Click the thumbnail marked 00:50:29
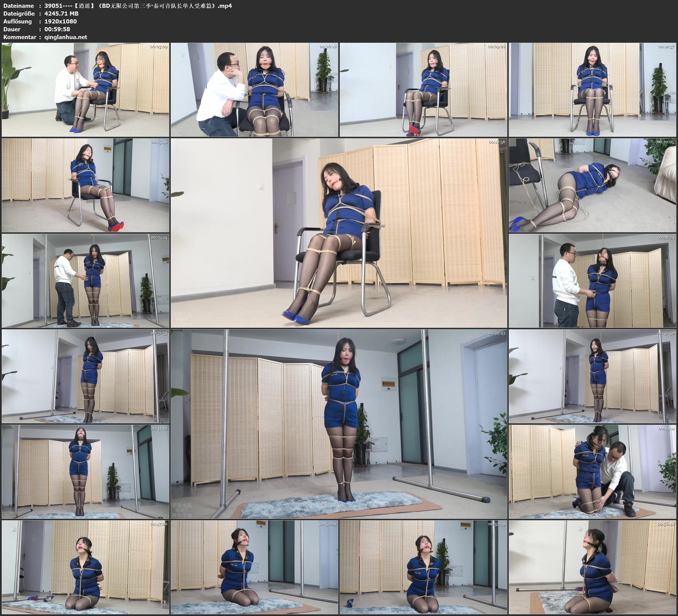This screenshot has height=616, width=678. pyautogui.click(x=254, y=567)
